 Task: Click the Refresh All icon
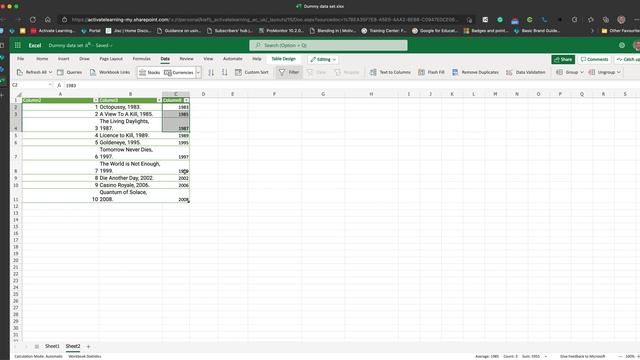(x=20, y=72)
